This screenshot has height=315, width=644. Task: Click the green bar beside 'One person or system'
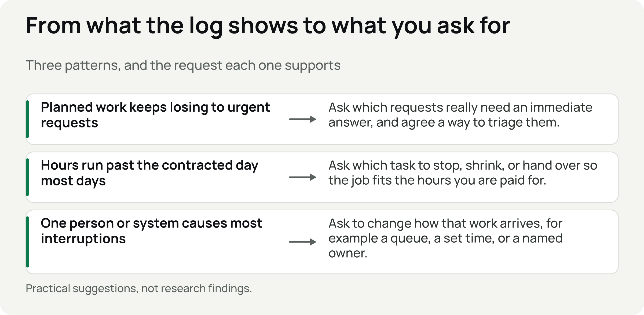(x=27, y=242)
